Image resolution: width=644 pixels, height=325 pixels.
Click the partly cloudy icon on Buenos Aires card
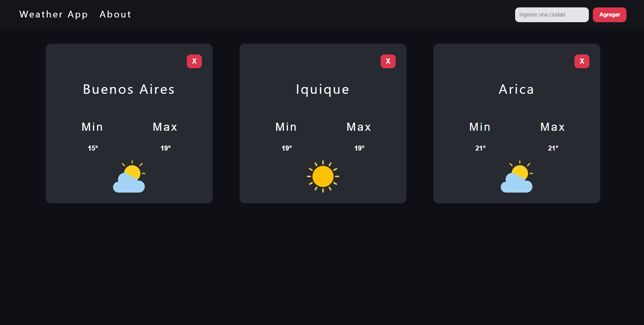point(129,176)
